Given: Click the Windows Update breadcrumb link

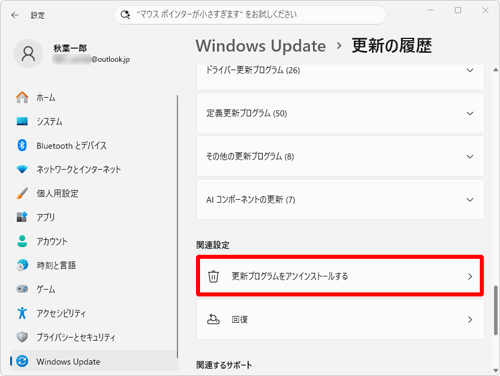Looking at the screenshot, I should [261, 46].
